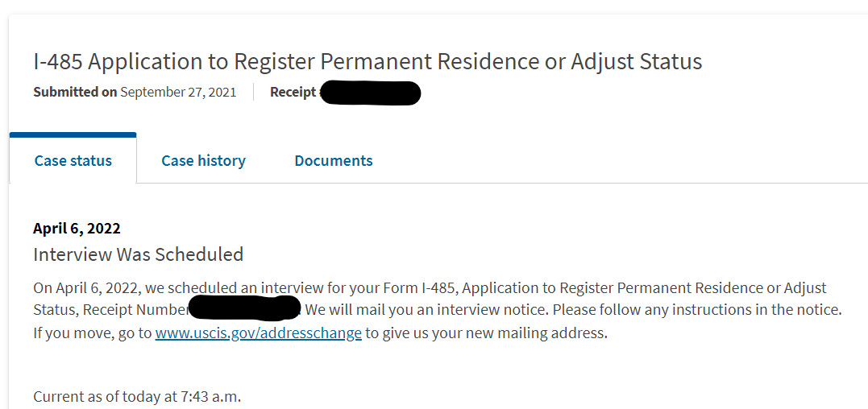Click the September 27, 2021 submission date
Viewport: 868px width, 409px height.
[178, 92]
